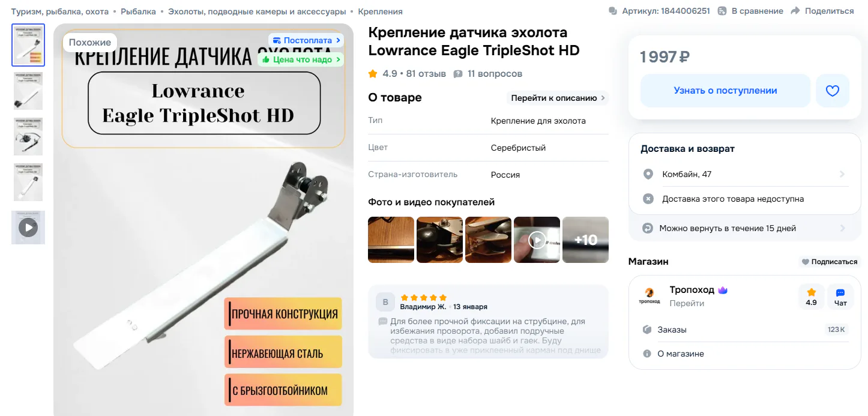Toggle Подписаться to follow the store
The width and height of the screenshot is (868, 416).
point(830,262)
